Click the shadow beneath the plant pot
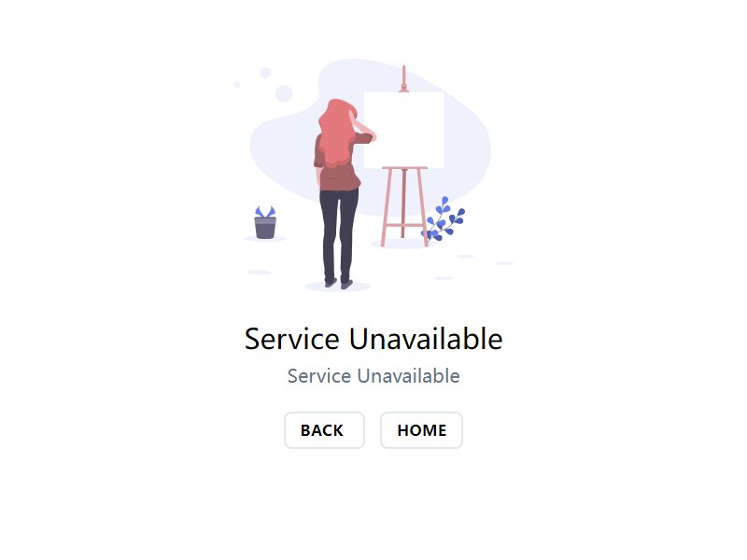The width and height of the screenshot is (747, 560). pyautogui.click(x=265, y=239)
